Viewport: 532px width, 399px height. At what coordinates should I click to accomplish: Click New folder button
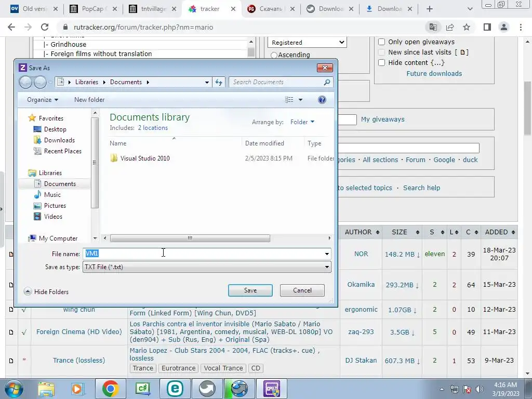click(x=89, y=100)
